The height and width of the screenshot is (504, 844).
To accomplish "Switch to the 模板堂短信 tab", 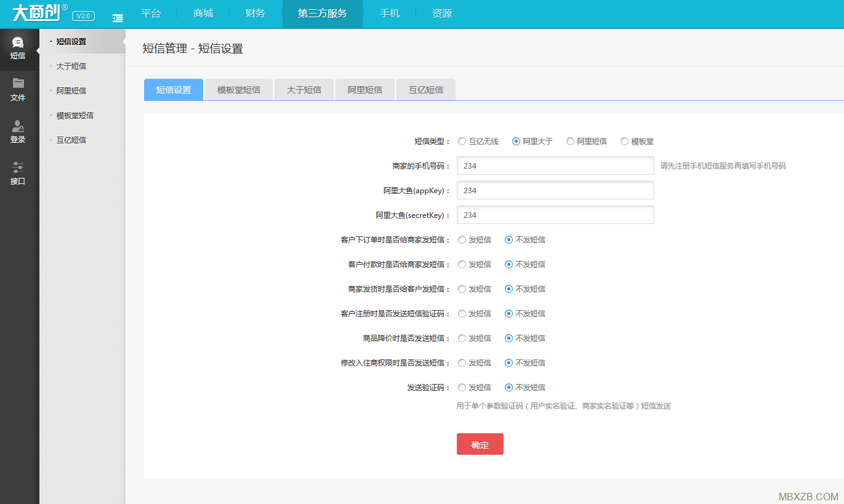I will coord(239,90).
